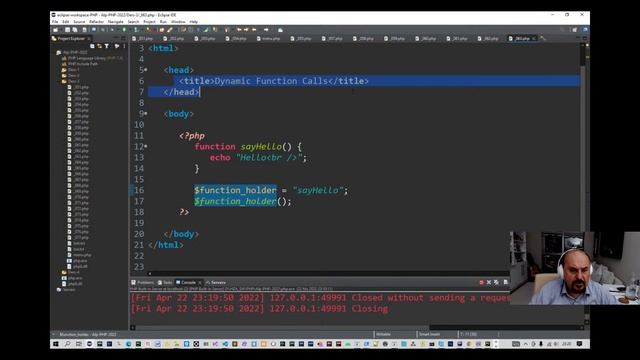
Task: Collapse the sayHello function fold on line 12
Action: point(146,146)
